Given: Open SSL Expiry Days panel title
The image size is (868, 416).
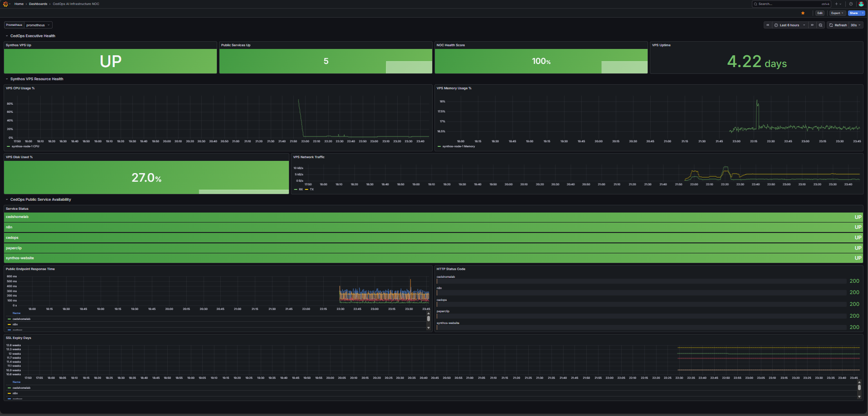Looking at the screenshot, I should click(19, 338).
